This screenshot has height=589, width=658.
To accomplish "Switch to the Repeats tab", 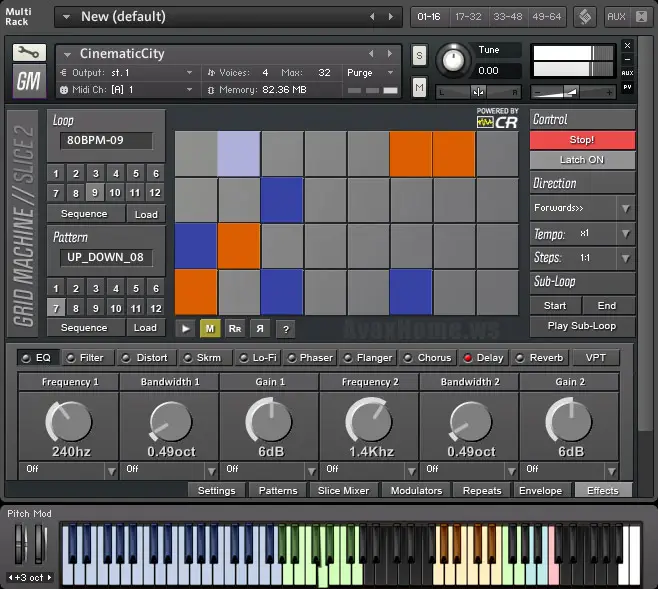I will (x=482, y=490).
